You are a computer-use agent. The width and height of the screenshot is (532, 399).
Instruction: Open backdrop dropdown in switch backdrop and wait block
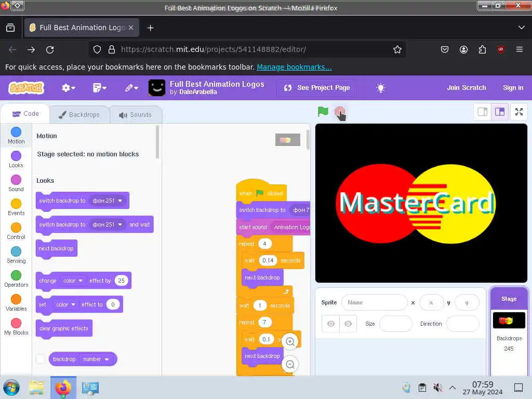pyautogui.click(x=107, y=224)
